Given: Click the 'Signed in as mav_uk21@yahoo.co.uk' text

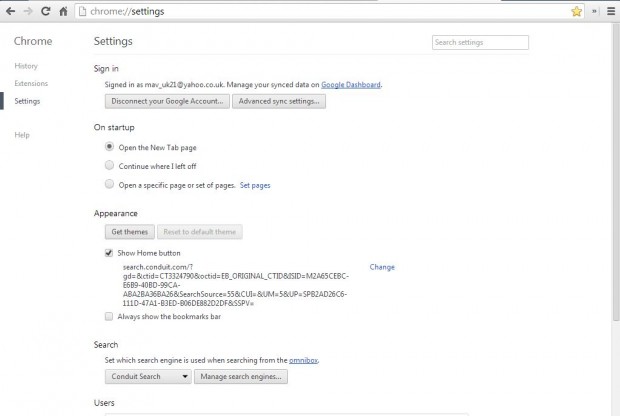Looking at the screenshot, I should [164, 85].
